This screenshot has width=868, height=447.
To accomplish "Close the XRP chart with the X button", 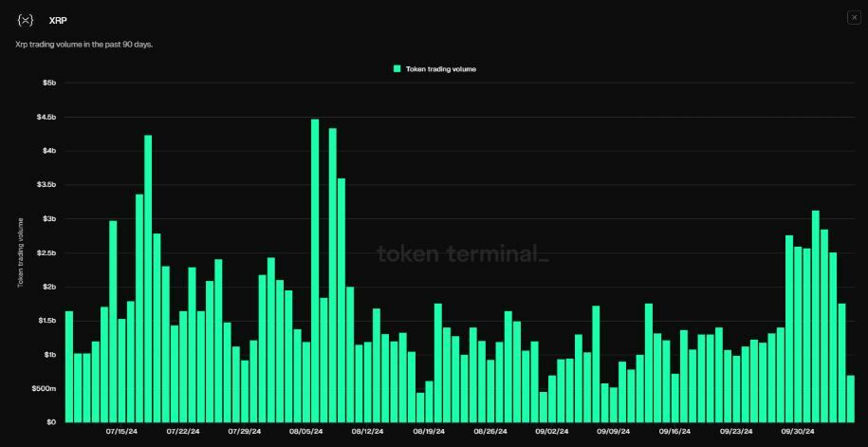I will click(x=854, y=18).
